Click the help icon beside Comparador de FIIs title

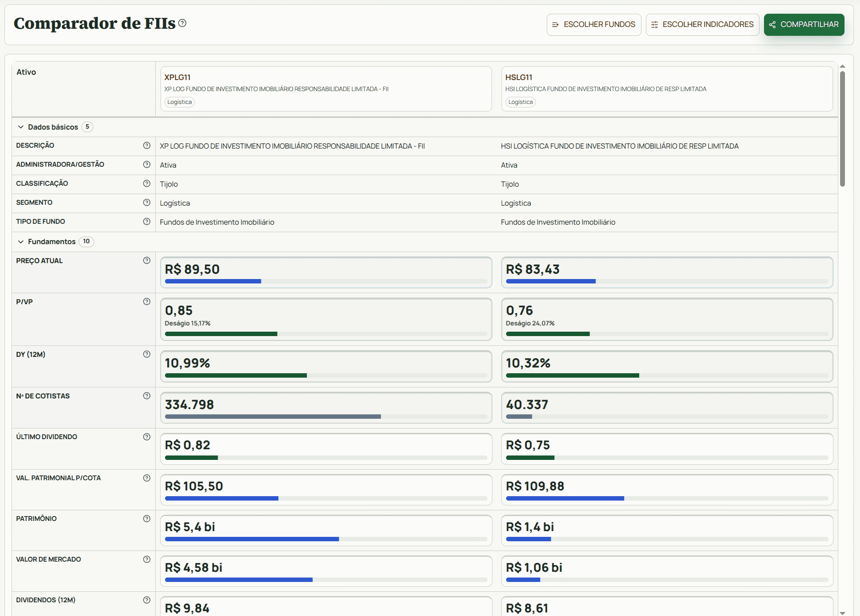tap(182, 23)
